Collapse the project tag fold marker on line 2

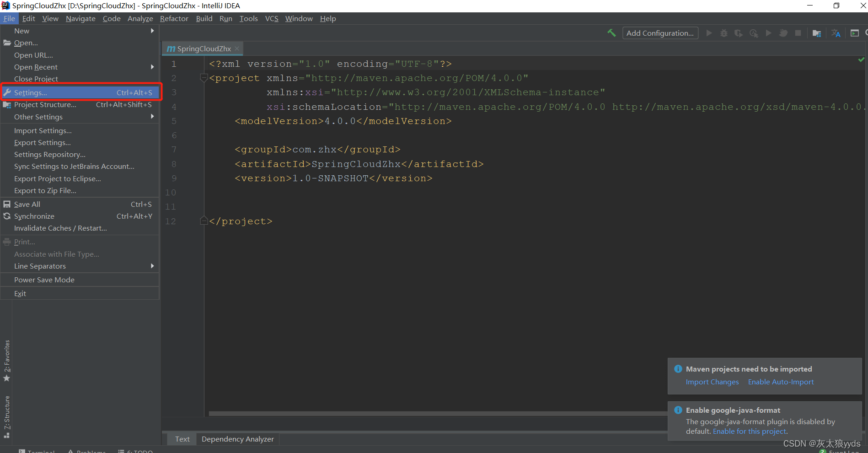(x=204, y=78)
